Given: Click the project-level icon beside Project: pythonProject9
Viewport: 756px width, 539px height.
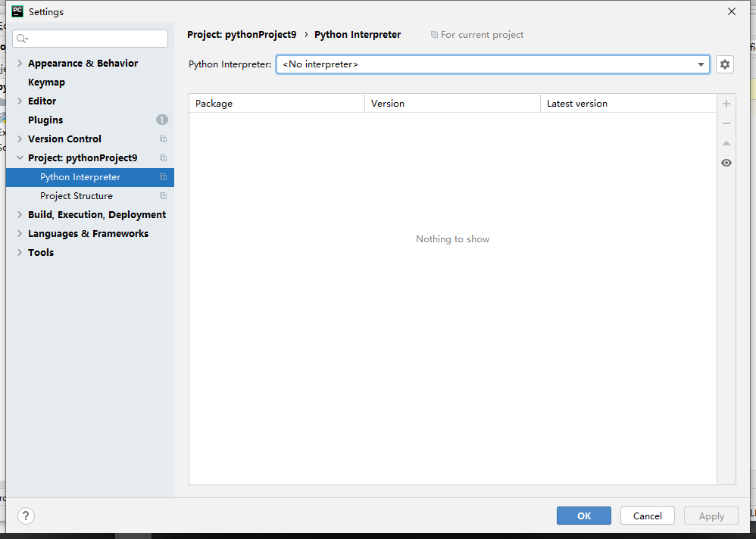Looking at the screenshot, I should 163,158.
